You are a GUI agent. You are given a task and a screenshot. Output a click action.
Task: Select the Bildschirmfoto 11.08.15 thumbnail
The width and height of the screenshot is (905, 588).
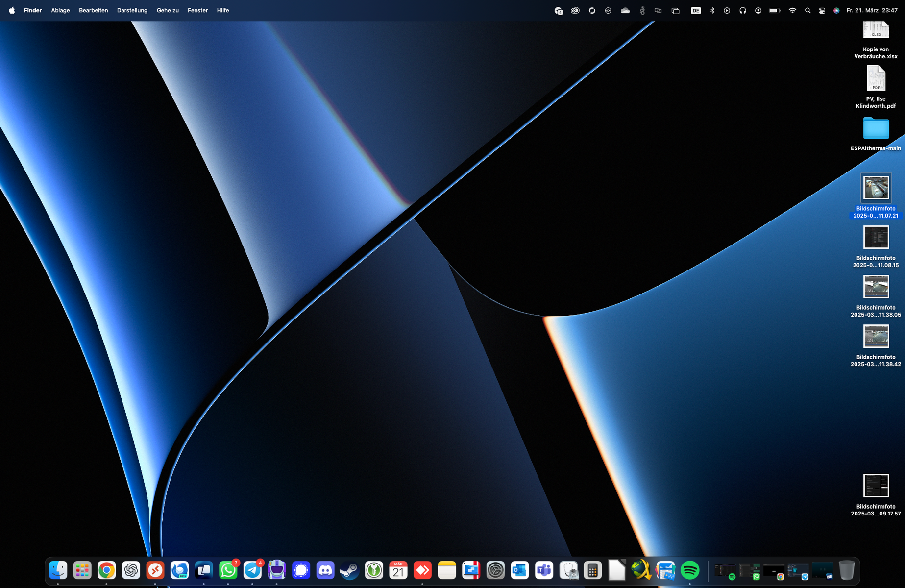(x=876, y=238)
